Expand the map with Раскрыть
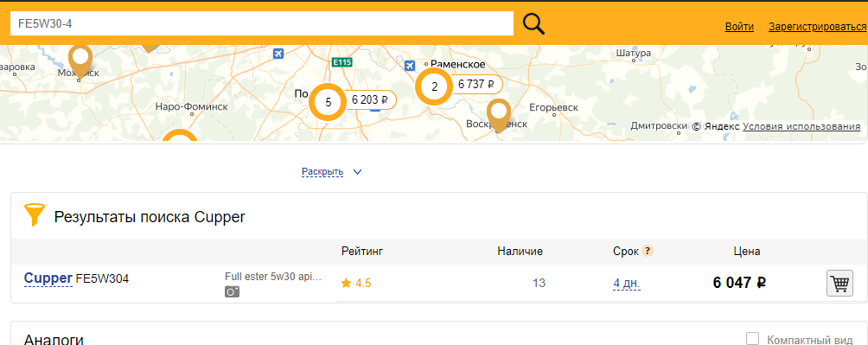This screenshot has width=868, height=345. (322, 172)
